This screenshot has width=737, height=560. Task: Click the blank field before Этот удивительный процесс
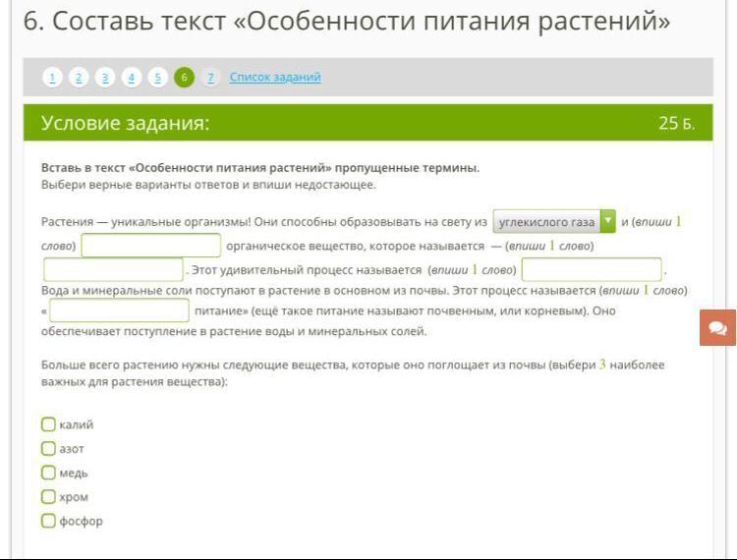click(x=113, y=269)
